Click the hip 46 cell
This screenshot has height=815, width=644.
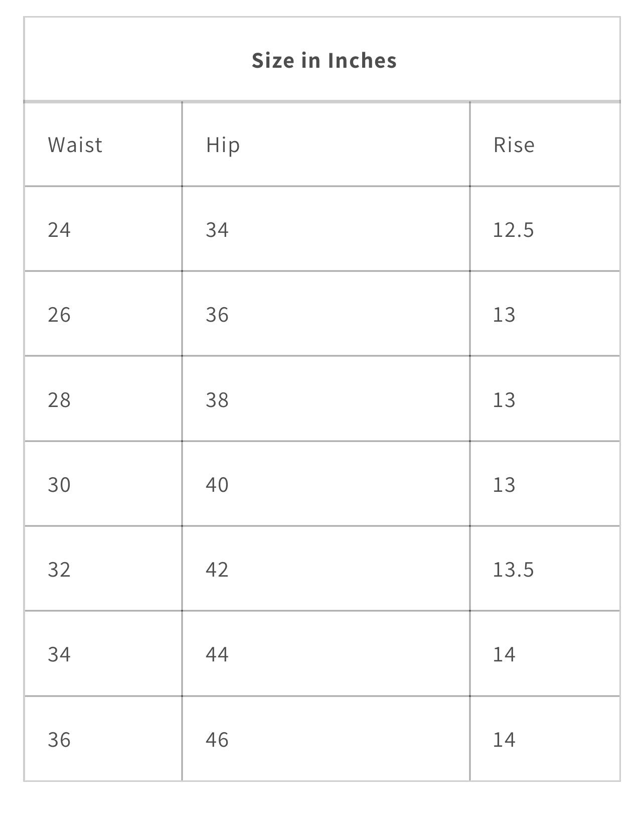click(217, 740)
